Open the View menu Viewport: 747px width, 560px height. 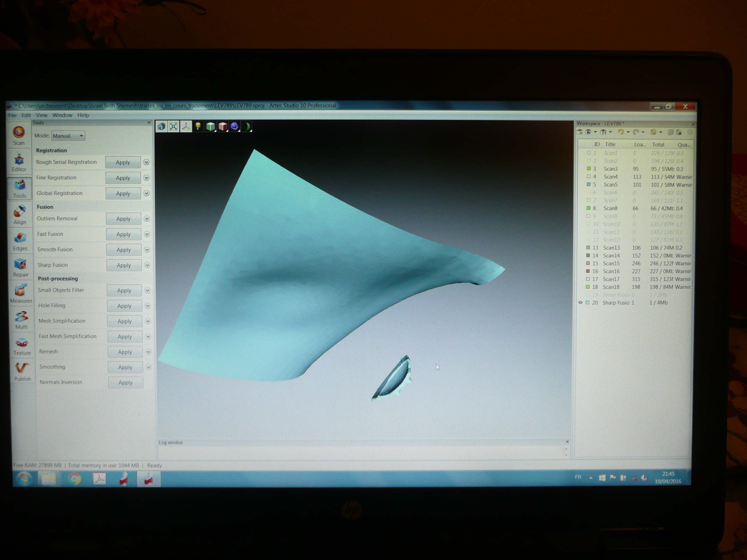(42, 115)
